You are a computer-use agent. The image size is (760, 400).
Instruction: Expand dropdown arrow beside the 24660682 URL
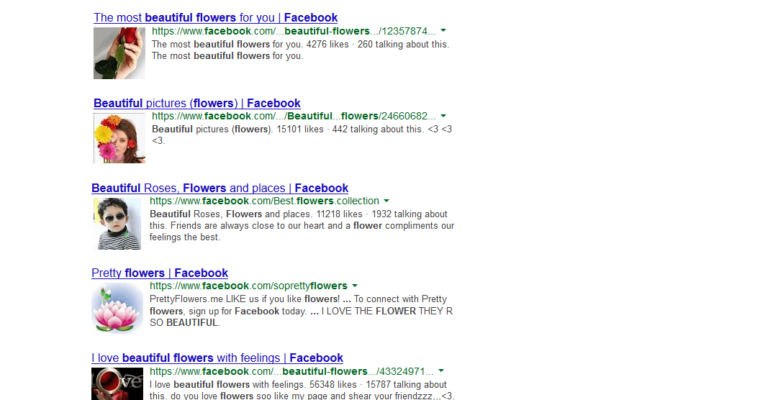click(443, 116)
